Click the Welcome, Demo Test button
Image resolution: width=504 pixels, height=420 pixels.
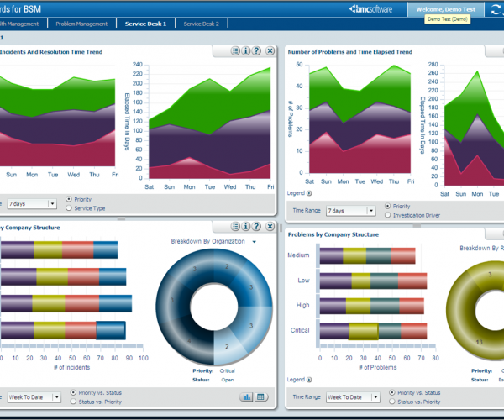coord(446,9)
